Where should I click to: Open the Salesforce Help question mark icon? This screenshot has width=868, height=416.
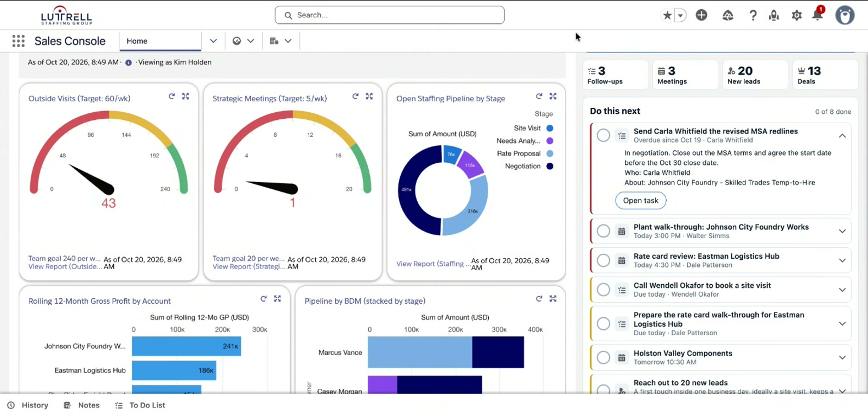tap(753, 15)
